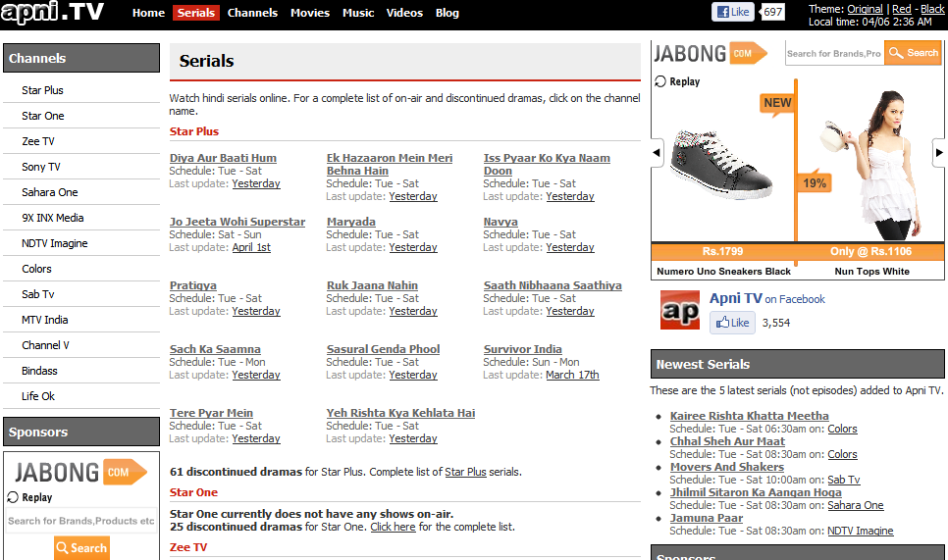Open Jo Jeeta Wohi Superstar serial
Screen dimensions: 948x560
tap(237, 222)
